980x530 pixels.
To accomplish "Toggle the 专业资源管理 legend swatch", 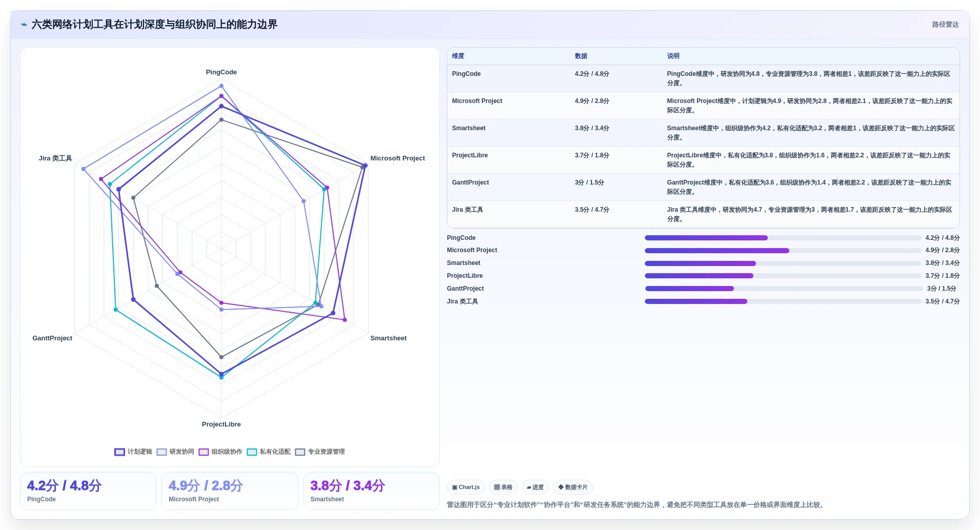I will tap(300, 452).
